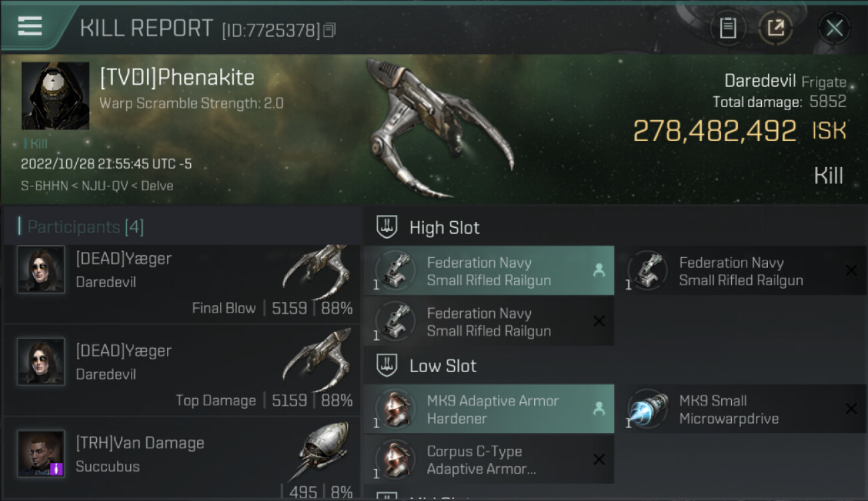Click the MK9 Adaptive Armor Hardener icon
This screenshot has width=868, height=501.
tap(396, 409)
